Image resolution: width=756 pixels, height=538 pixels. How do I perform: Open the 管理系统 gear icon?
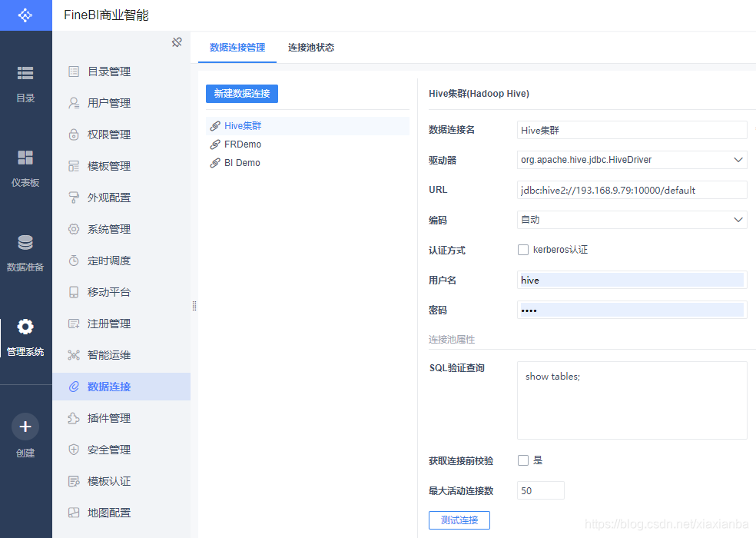[25, 327]
